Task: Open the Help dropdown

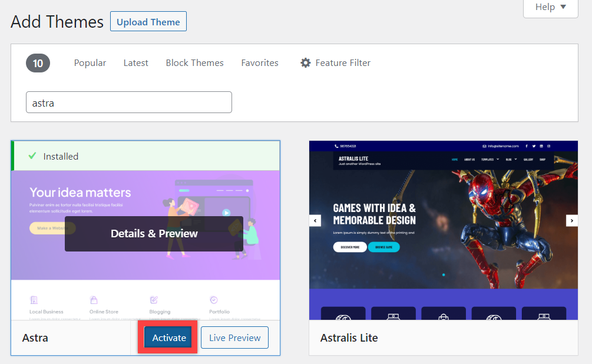Action: (x=550, y=8)
